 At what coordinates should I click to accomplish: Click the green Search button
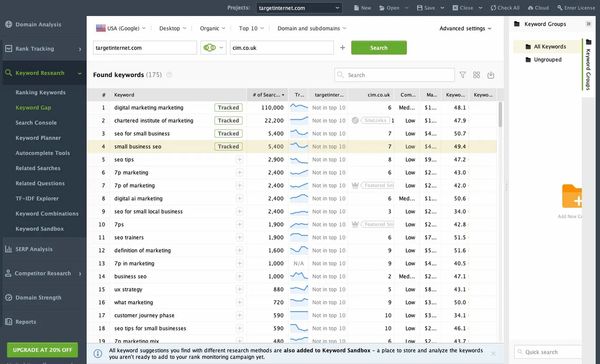click(x=379, y=48)
